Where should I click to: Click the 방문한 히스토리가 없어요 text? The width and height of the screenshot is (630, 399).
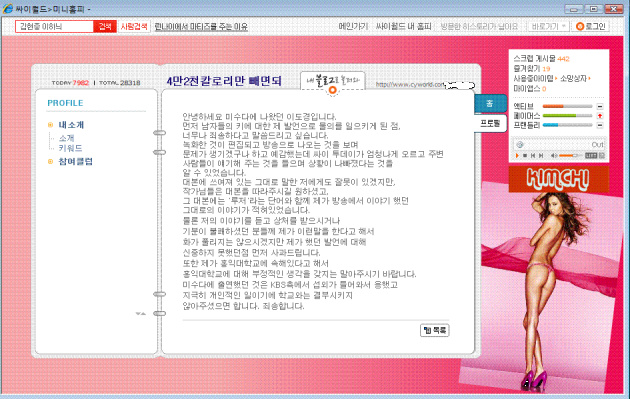[x=479, y=27]
